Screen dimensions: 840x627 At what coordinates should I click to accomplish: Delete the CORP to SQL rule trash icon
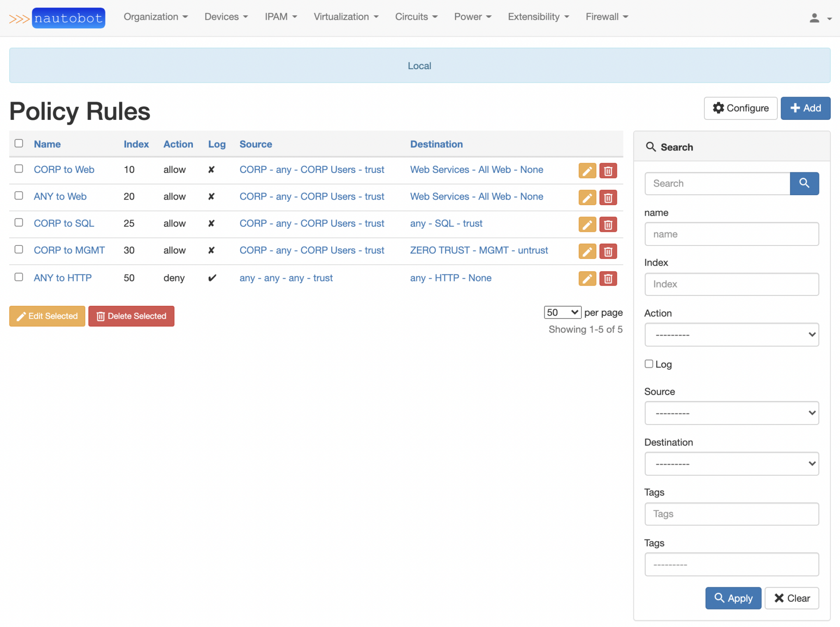click(608, 224)
